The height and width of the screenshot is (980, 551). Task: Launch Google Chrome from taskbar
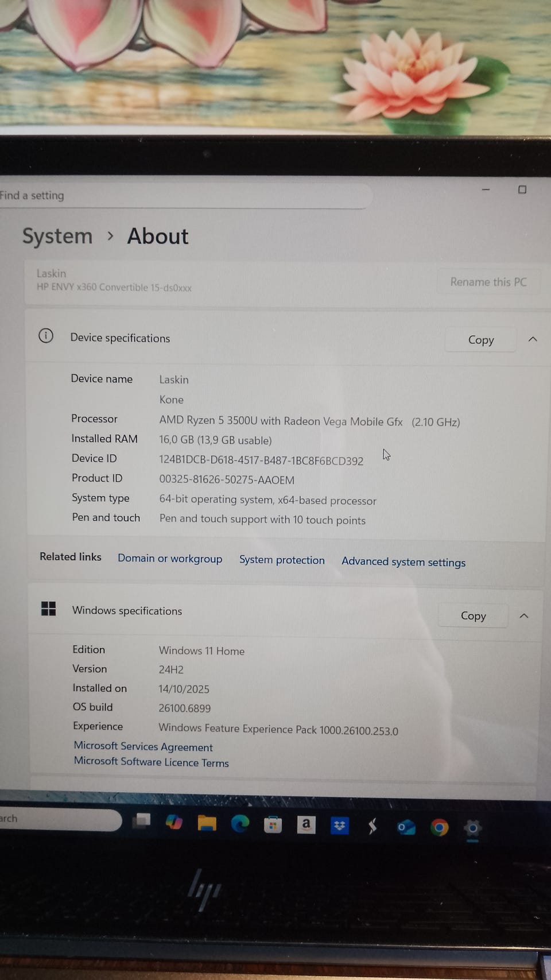coord(440,828)
